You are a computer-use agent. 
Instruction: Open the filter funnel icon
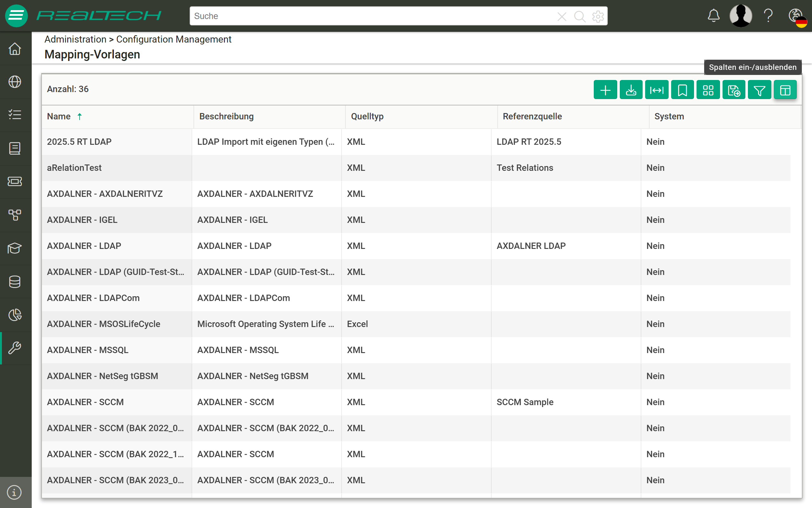[759, 90]
